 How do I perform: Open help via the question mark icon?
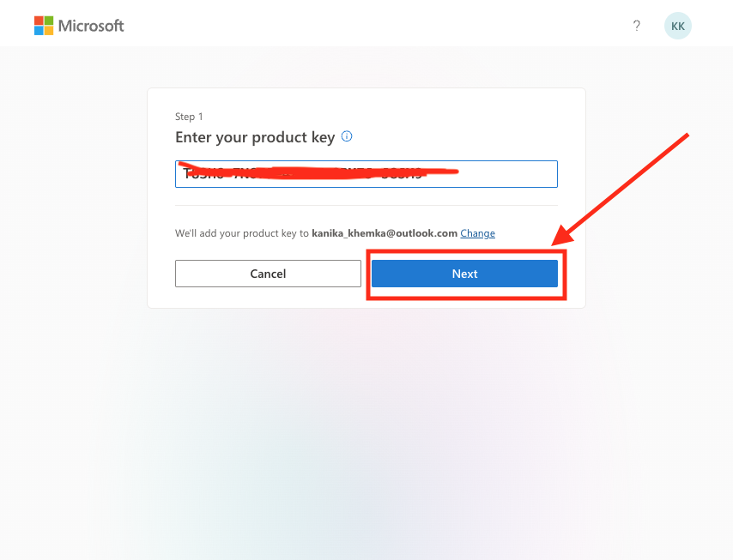tap(637, 26)
